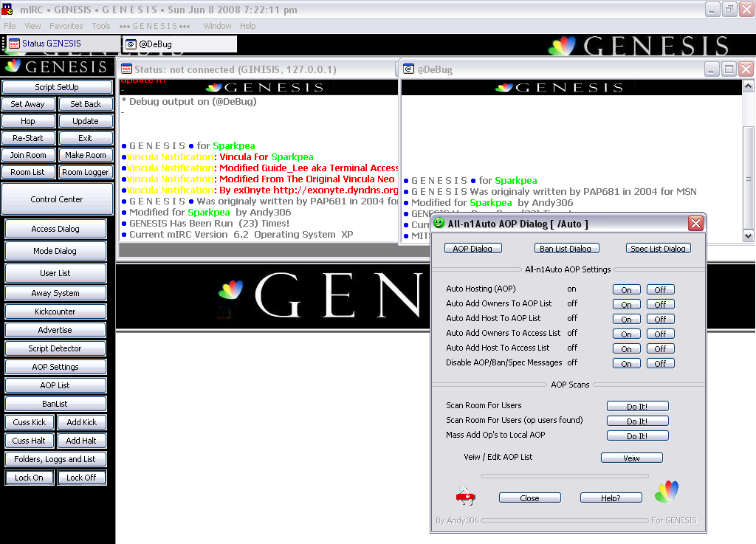
Task: Open the Mode Dialog
Action: [55, 251]
